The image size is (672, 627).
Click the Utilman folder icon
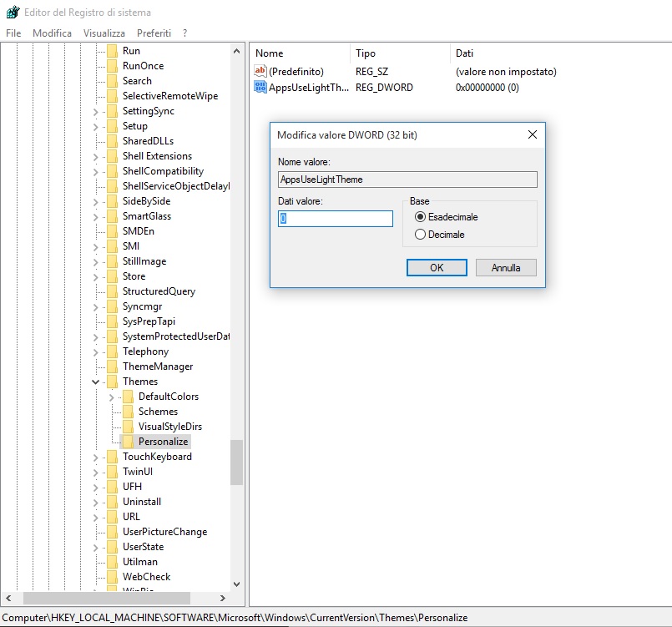click(113, 562)
